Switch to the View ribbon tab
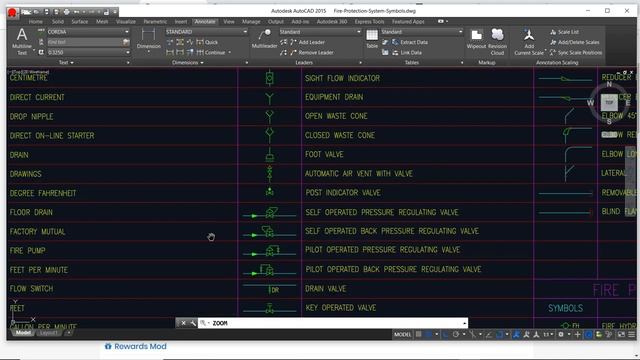Viewport: 640px width, 360px height. [x=229, y=22]
